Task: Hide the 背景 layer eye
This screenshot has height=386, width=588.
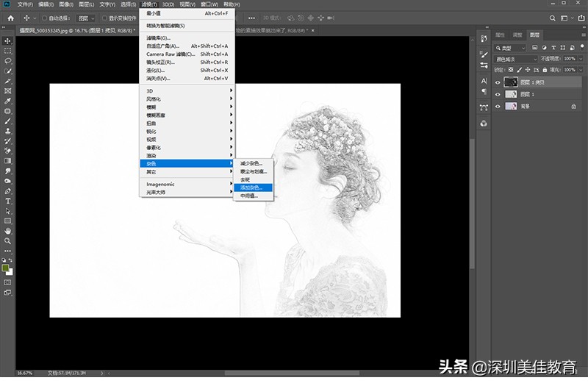Action: [x=498, y=107]
